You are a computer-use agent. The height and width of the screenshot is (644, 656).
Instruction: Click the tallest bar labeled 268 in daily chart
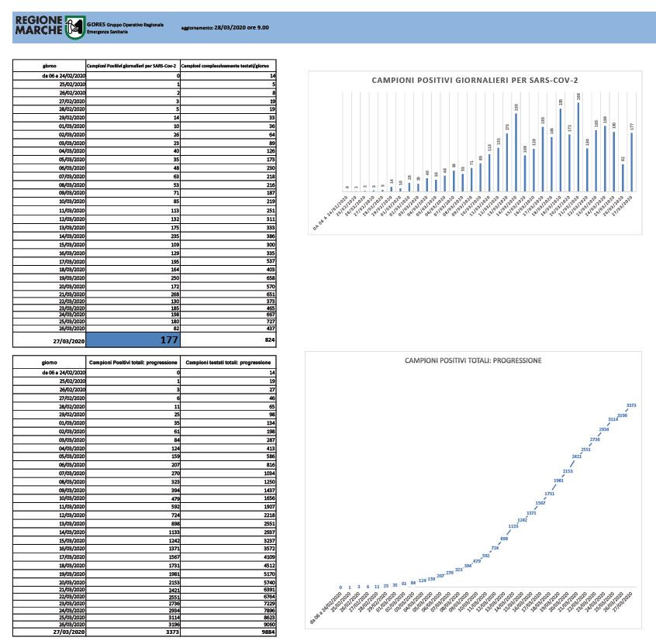578,146
